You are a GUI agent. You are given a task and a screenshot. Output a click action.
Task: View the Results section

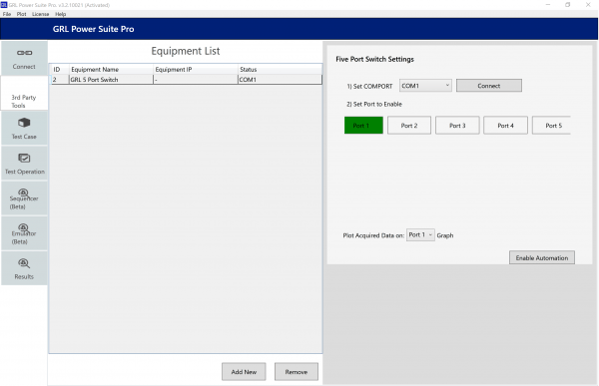click(24, 268)
